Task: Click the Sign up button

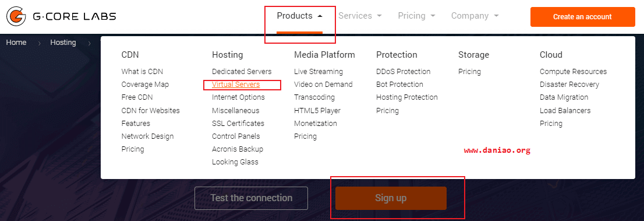Action: (x=391, y=198)
